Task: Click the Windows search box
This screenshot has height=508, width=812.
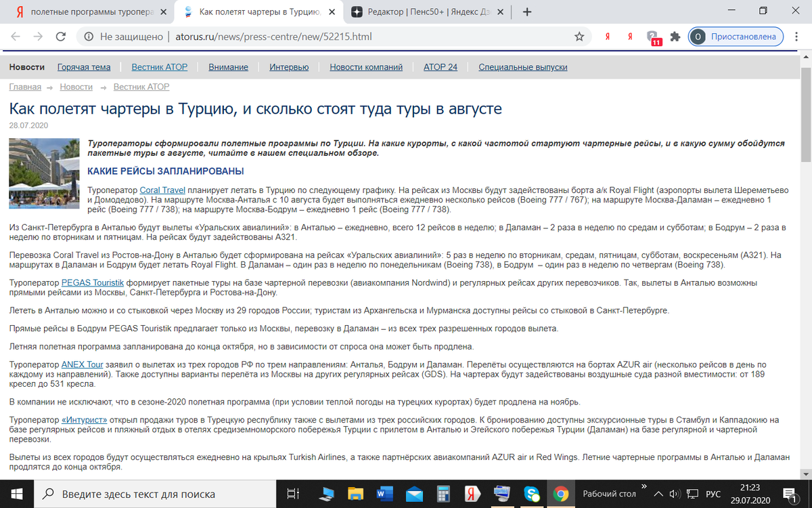Action: pos(155,494)
